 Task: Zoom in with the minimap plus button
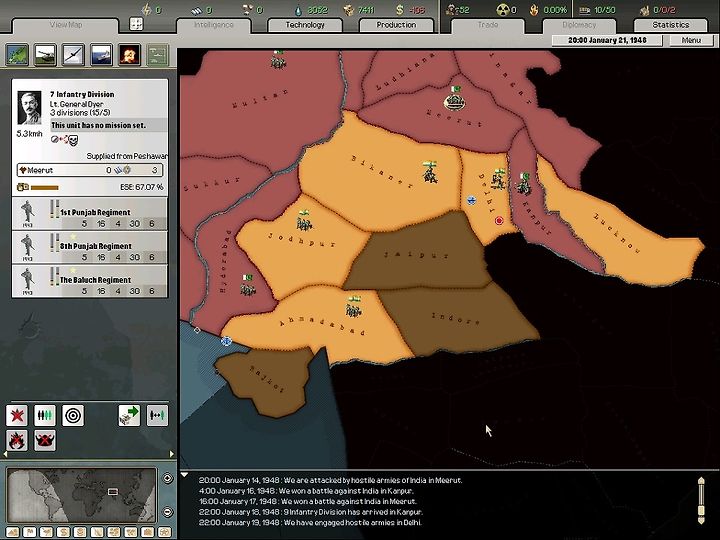pyautogui.click(x=168, y=478)
